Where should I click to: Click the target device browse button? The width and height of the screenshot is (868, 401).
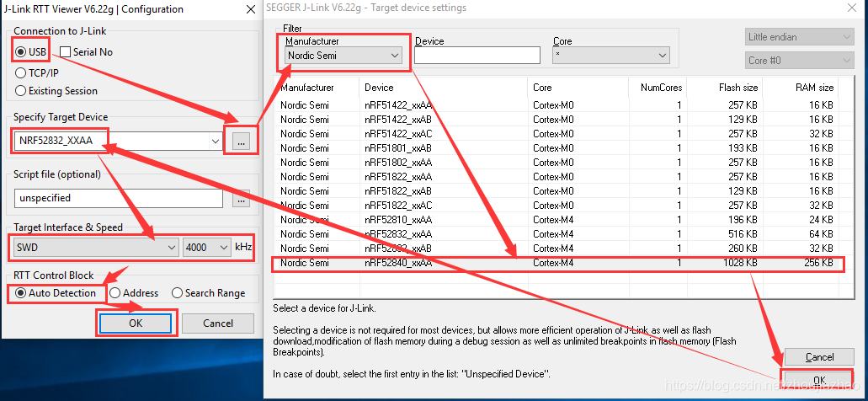pos(241,142)
